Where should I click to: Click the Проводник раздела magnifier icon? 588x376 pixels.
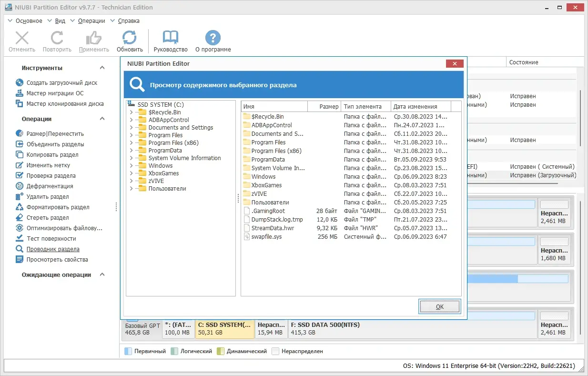click(x=20, y=249)
